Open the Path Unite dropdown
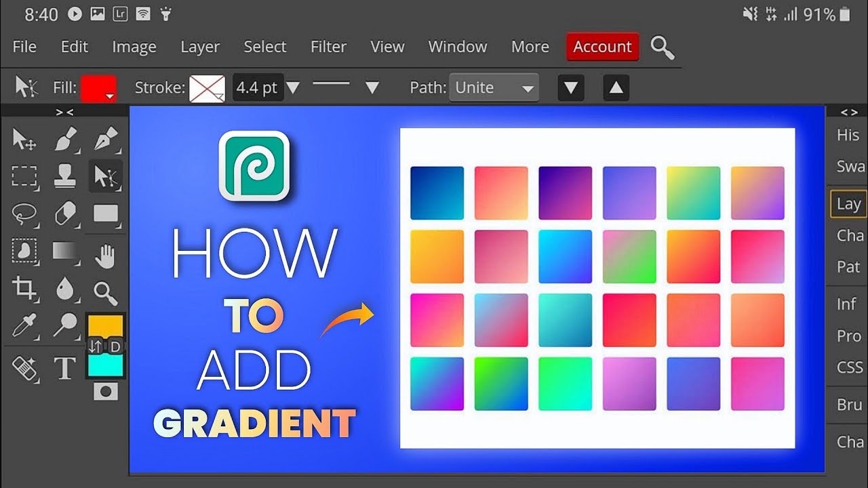868x488 pixels. coord(494,87)
